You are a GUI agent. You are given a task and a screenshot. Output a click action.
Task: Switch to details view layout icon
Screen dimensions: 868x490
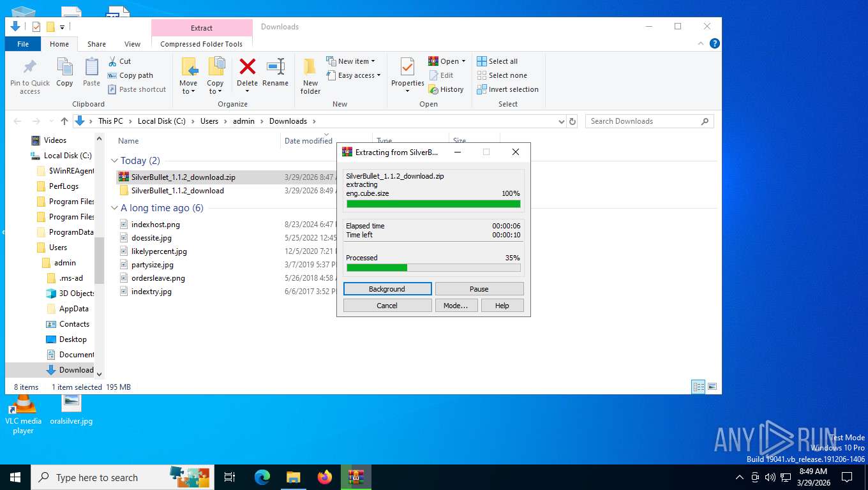(x=699, y=387)
